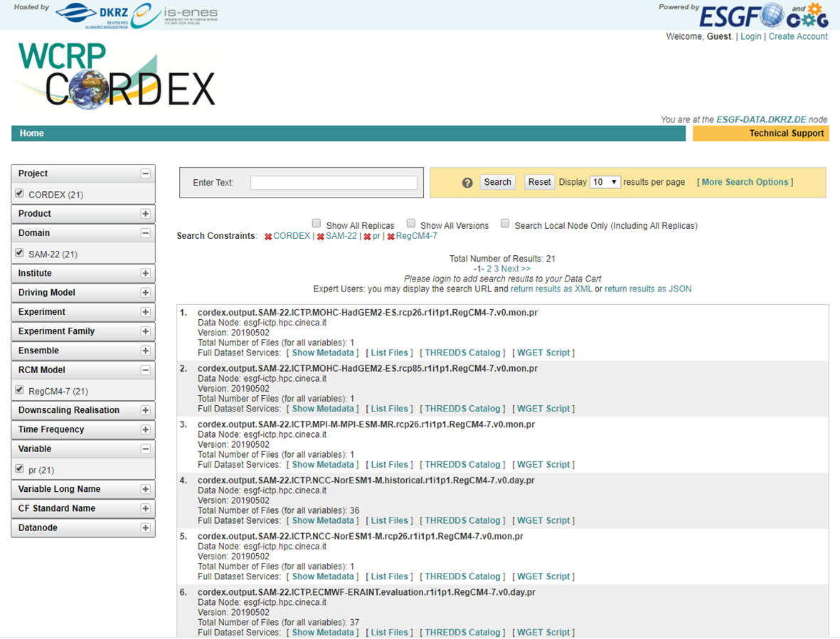Viewport: 840px width, 639px height.
Task: Click the ESGF logo
Action: point(741,16)
